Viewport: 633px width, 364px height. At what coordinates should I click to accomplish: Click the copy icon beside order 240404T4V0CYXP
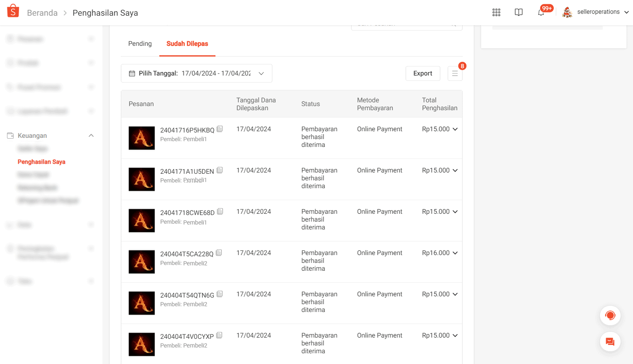tap(219, 336)
